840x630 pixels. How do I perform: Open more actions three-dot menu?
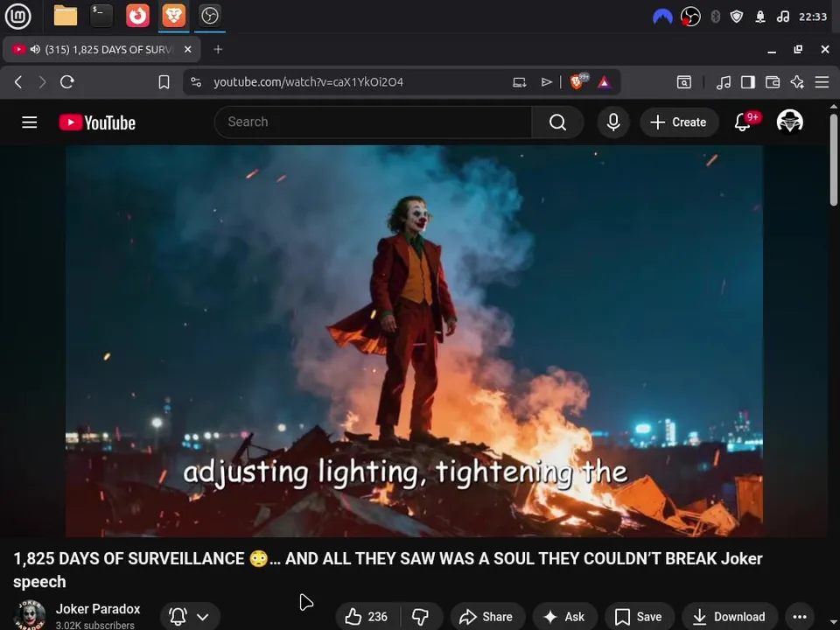[800, 617]
